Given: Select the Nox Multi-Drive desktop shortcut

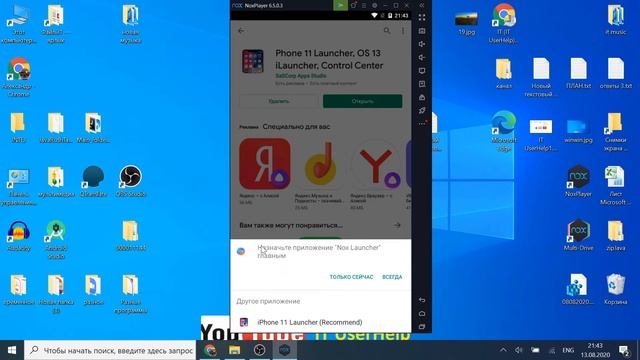Looking at the screenshot, I should (578, 235).
